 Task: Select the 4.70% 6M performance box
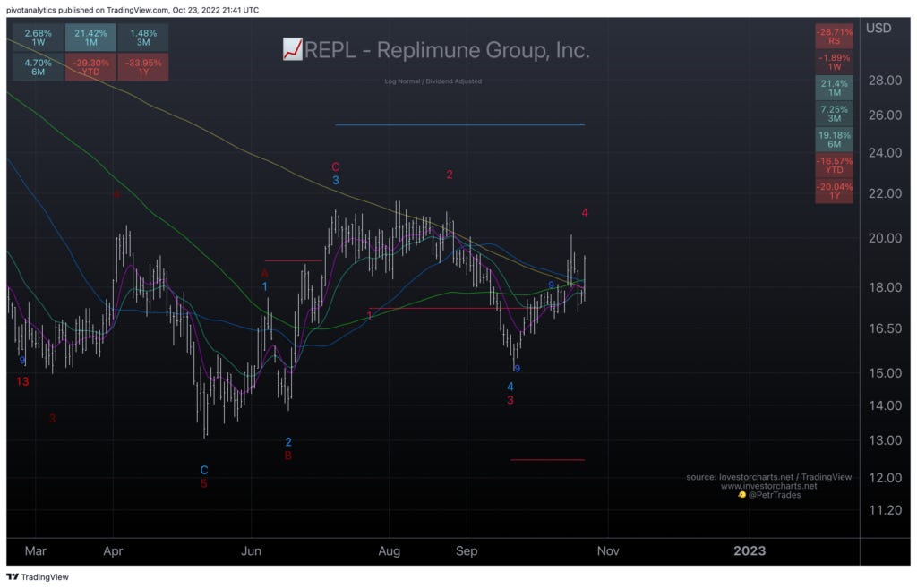(x=38, y=67)
